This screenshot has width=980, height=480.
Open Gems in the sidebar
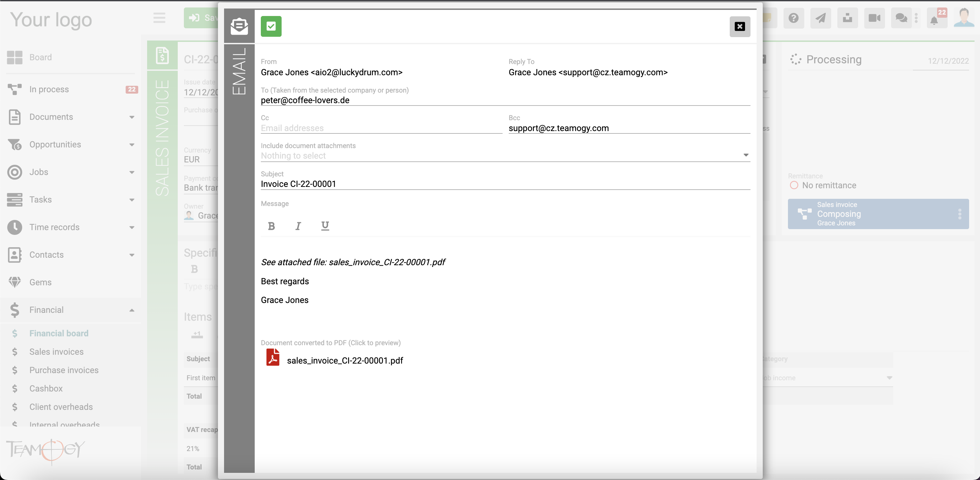40,282
